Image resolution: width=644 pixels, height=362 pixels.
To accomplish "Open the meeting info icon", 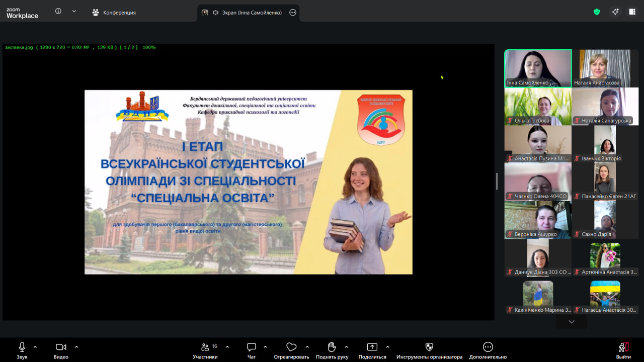I will [58, 11].
